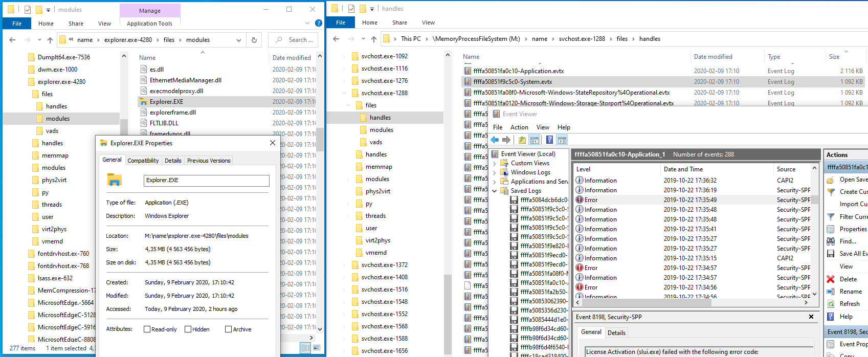Click icon of ffffa50851f9c5c0-System.evtx file

tap(468, 82)
